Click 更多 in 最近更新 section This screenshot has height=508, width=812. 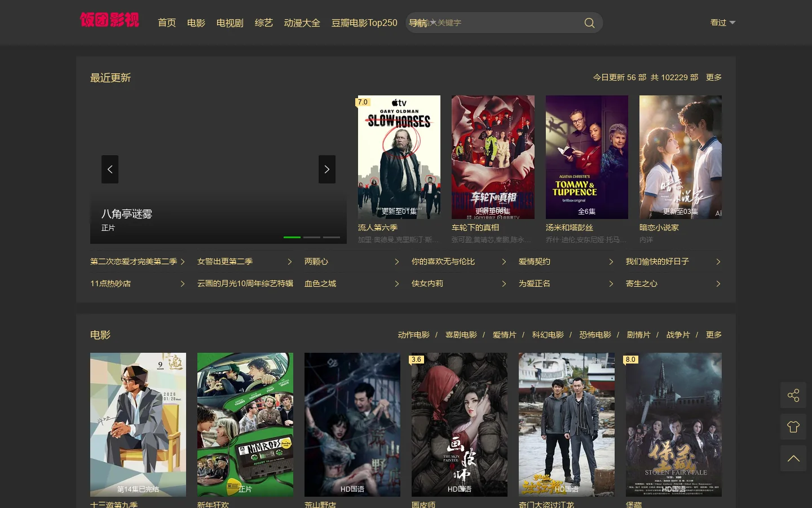click(x=714, y=77)
